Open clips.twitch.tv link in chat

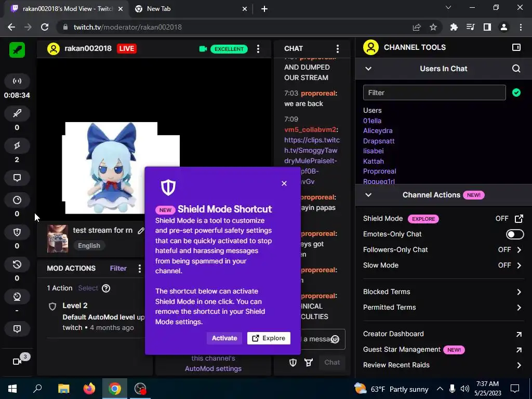pyautogui.click(x=312, y=151)
